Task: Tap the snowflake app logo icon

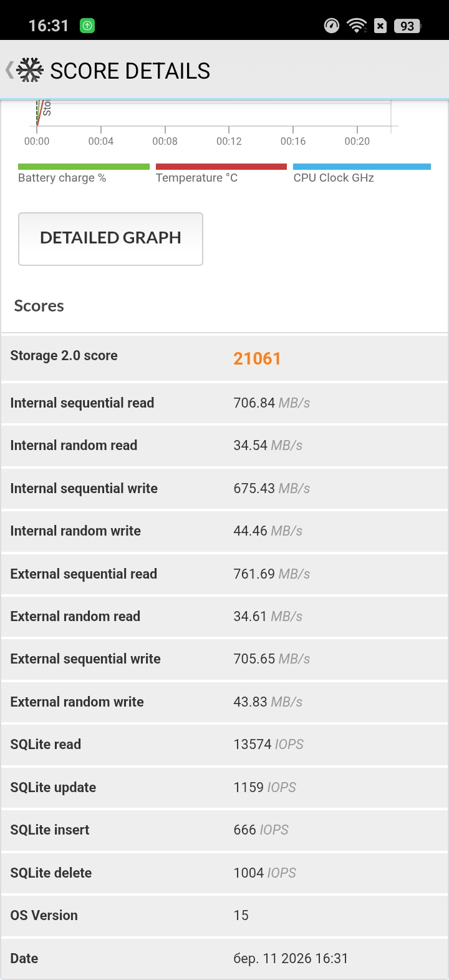Action: [x=30, y=71]
